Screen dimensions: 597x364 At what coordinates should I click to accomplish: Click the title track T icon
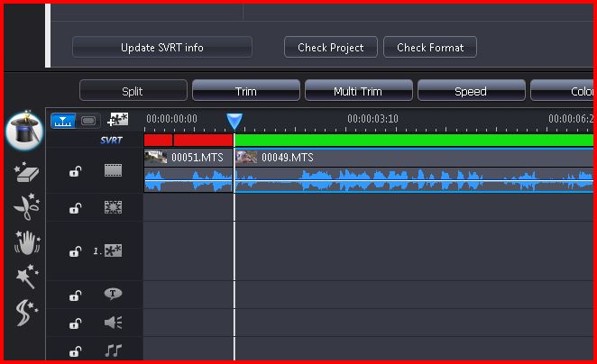(113, 295)
